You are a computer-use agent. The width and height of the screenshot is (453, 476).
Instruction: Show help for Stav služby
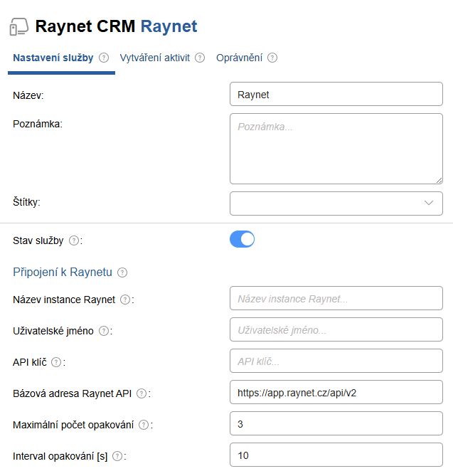(x=74, y=240)
